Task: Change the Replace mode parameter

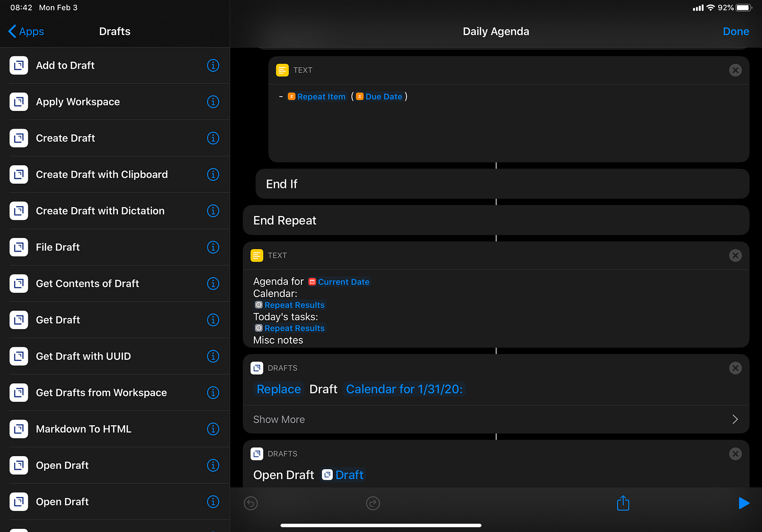Action: point(279,389)
